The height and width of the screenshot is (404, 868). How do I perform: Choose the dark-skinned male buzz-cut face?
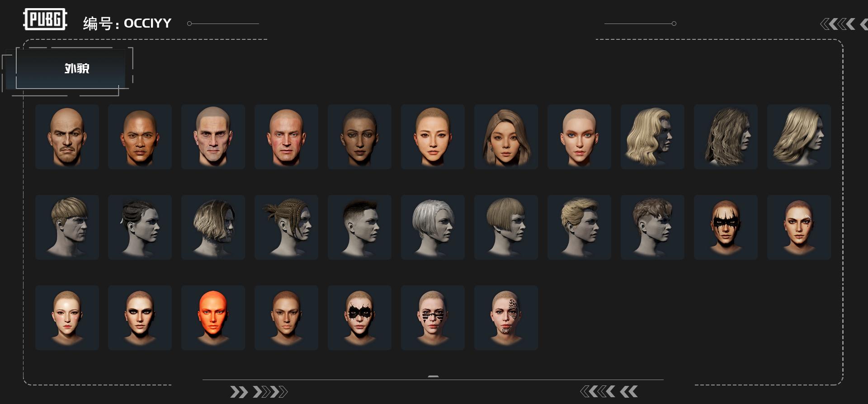[x=140, y=137]
